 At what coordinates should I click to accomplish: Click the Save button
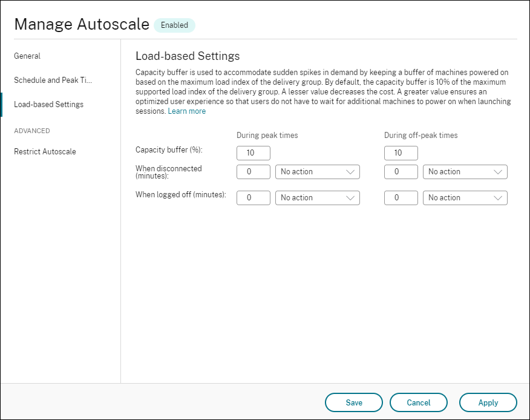353,402
